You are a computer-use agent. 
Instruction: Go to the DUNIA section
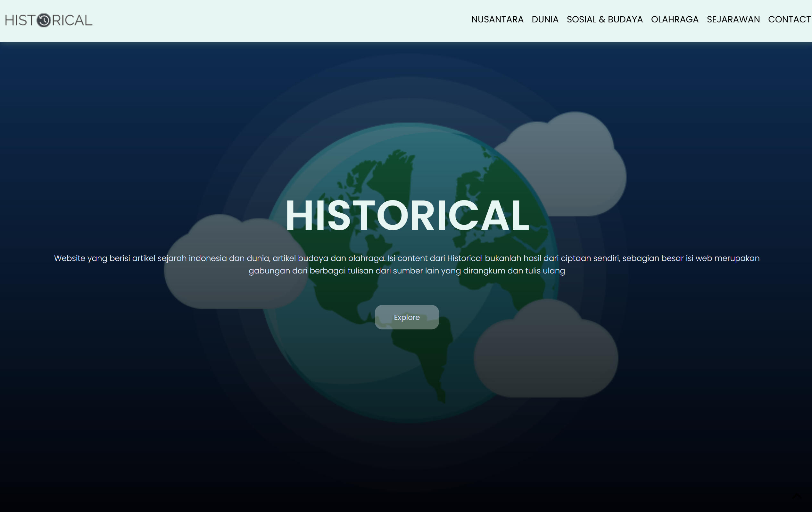[545, 20]
